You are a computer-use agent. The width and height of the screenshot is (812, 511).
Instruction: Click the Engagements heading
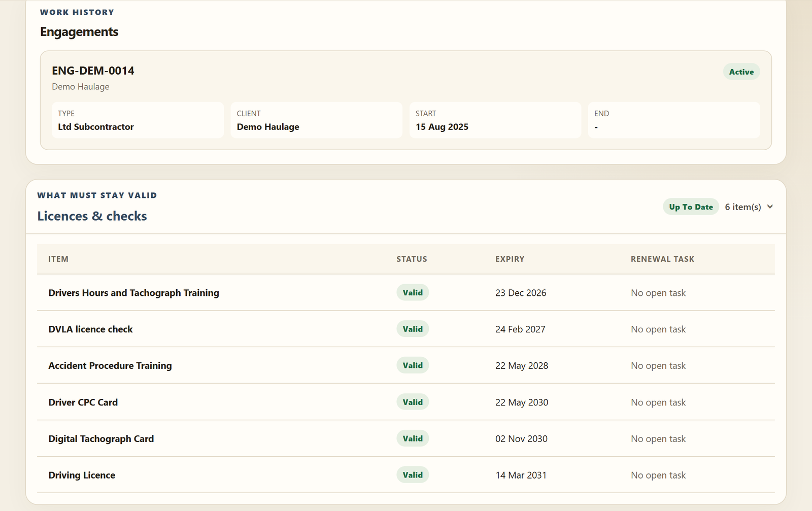pos(79,32)
